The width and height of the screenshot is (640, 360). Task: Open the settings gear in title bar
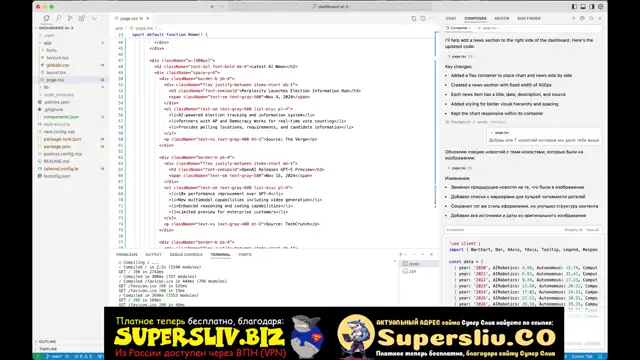[x=600, y=7]
